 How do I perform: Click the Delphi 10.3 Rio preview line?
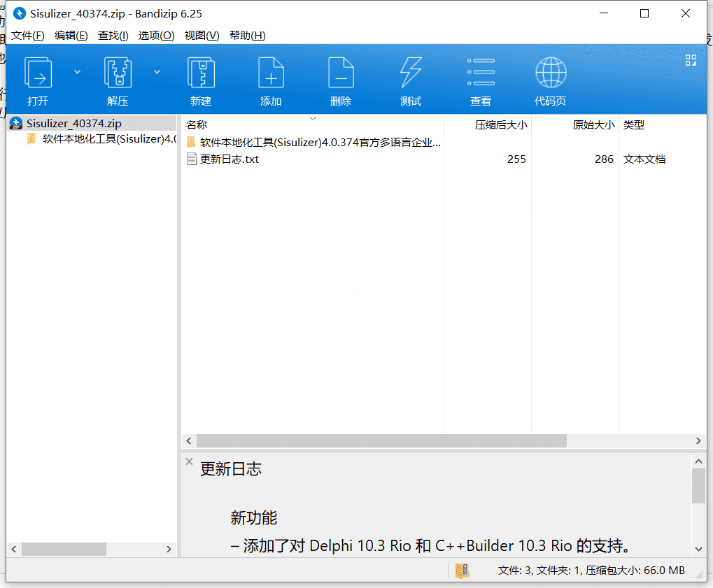(430, 545)
